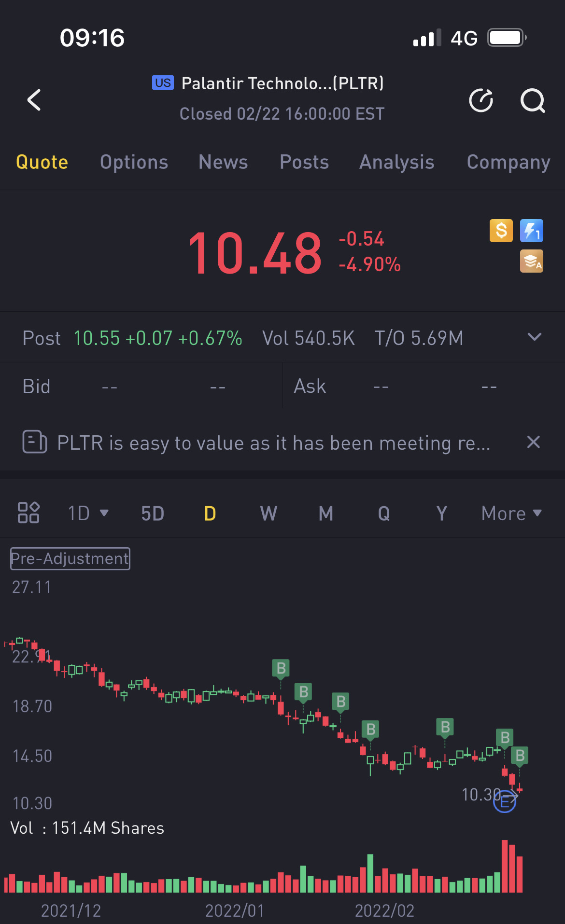Tap the orange dollar sign badge

501,231
